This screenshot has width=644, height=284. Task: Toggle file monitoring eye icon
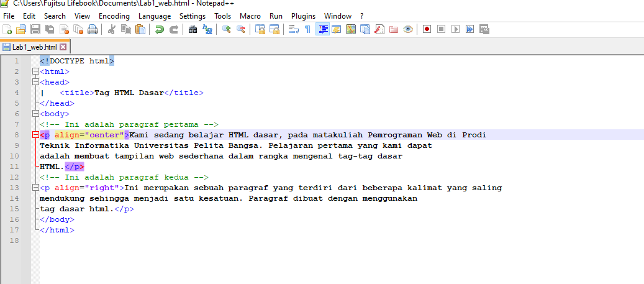click(408, 29)
